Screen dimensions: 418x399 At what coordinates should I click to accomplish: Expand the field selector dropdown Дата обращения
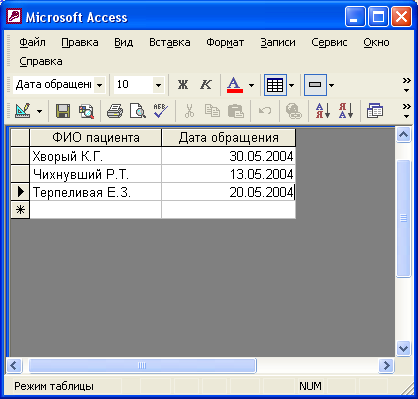coord(99,85)
